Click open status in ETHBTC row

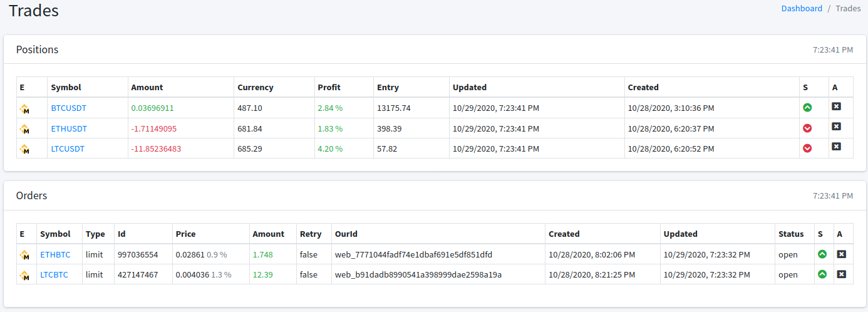point(788,255)
